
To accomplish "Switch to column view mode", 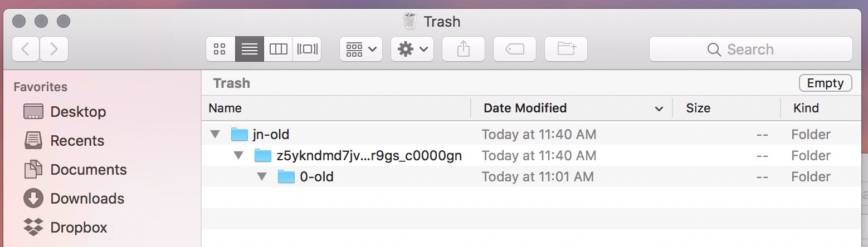I will (x=278, y=49).
